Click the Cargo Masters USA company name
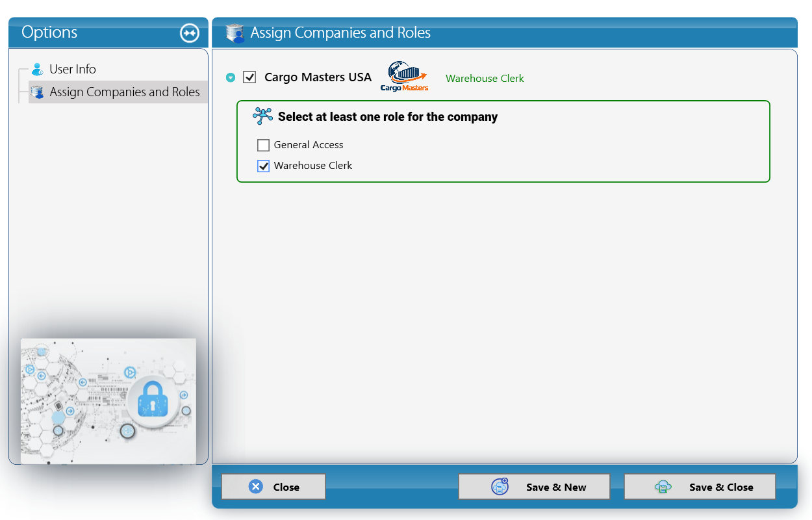This screenshot has width=812, height=520. (x=318, y=77)
